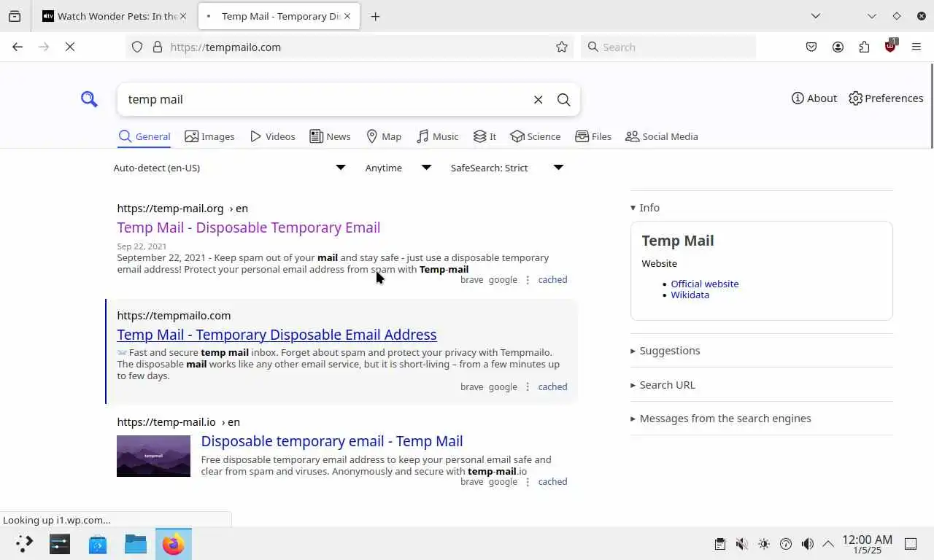Screen dimensions: 934x560
Task: Open three-dot menu on tempmailo.com result
Action: point(528,387)
